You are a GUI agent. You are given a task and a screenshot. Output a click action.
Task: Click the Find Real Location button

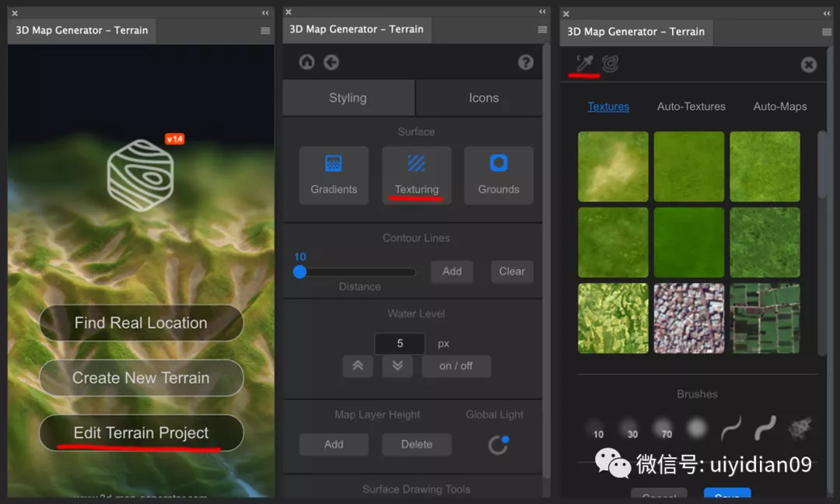pos(141,323)
